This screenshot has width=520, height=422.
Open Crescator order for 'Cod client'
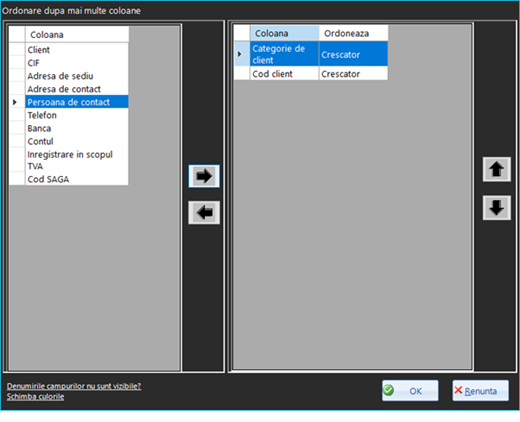(353, 74)
